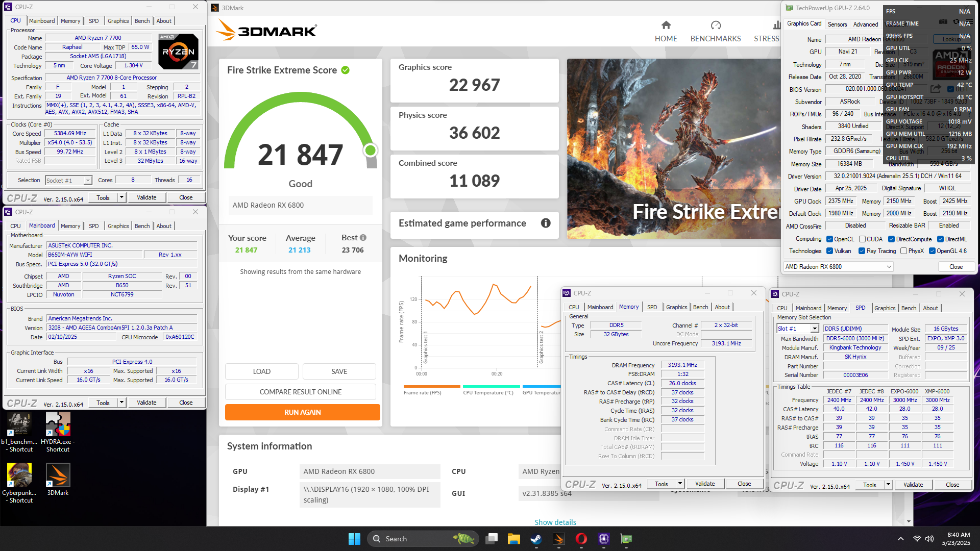Open Steam from the taskbar
Screen dimensions: 980x551
536,539
